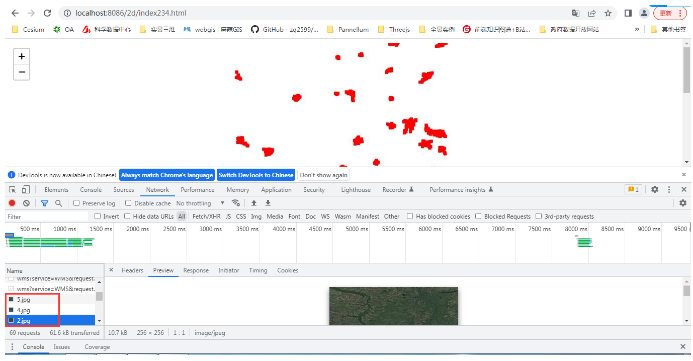The width and height of the screenshot is (693, 361).
Task: Zoom out the map with minus button
Action: click(x=22, y=72)
